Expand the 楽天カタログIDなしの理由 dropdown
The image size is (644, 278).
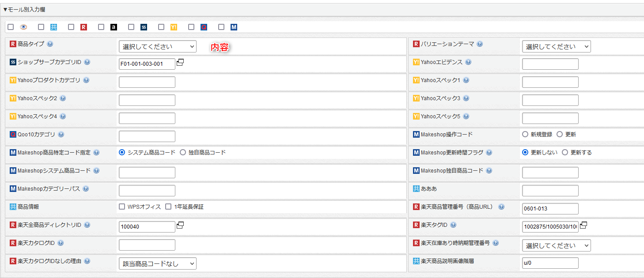pos(157,263)
